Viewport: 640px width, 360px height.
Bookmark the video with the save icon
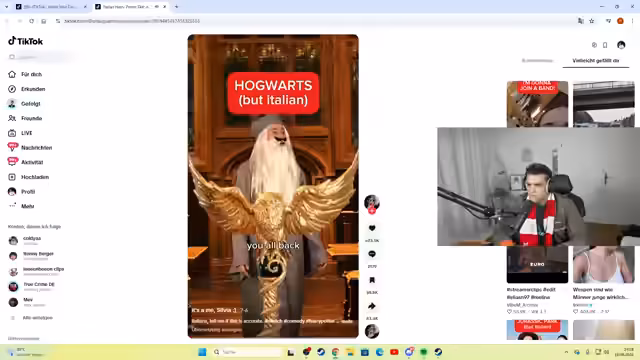tap(372, 280)
